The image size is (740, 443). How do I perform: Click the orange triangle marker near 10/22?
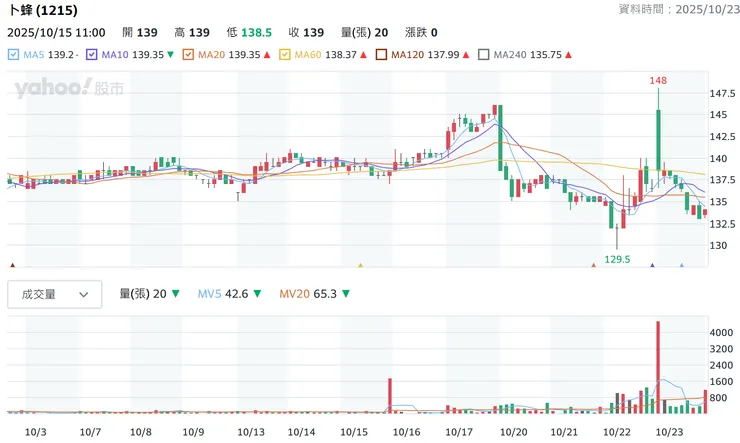tap(594, 266)
